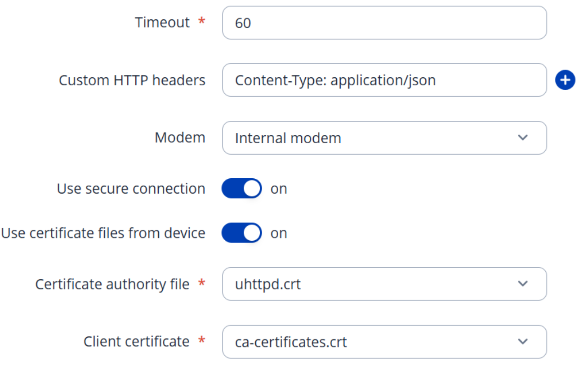Focus the Custom HTTP headers text field
588x366 pixels.
point(384,80)
